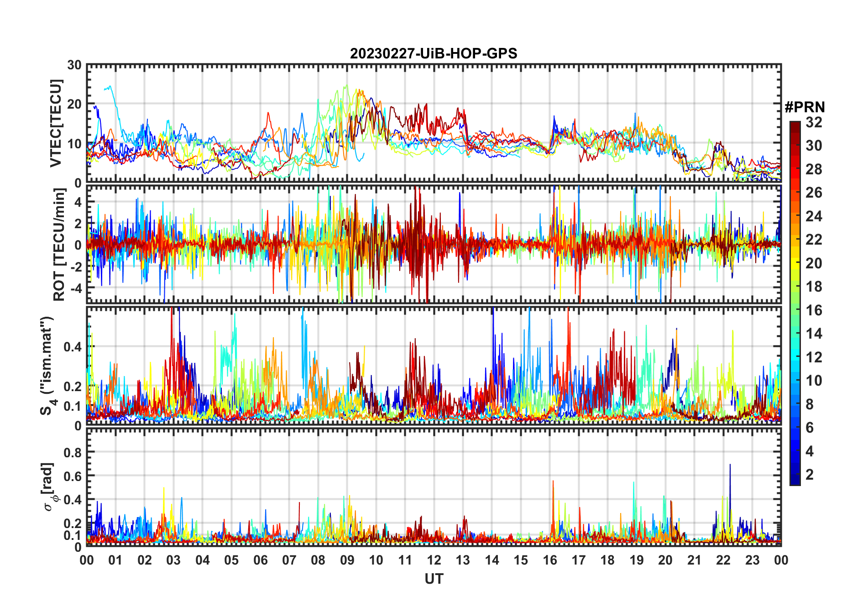Click colorbar tick label 24
This screenshot has width=868, height=607.
tap(814, 216)
